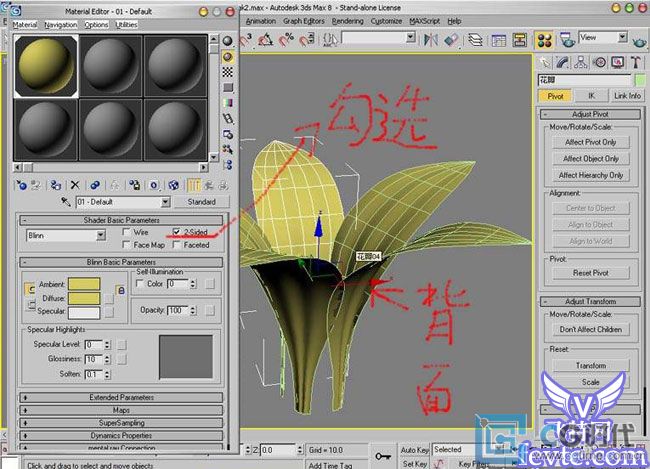This screenshot has width=650, height=469.
Task: Open the View render type dropdown
Action: [x=622, y=37]
